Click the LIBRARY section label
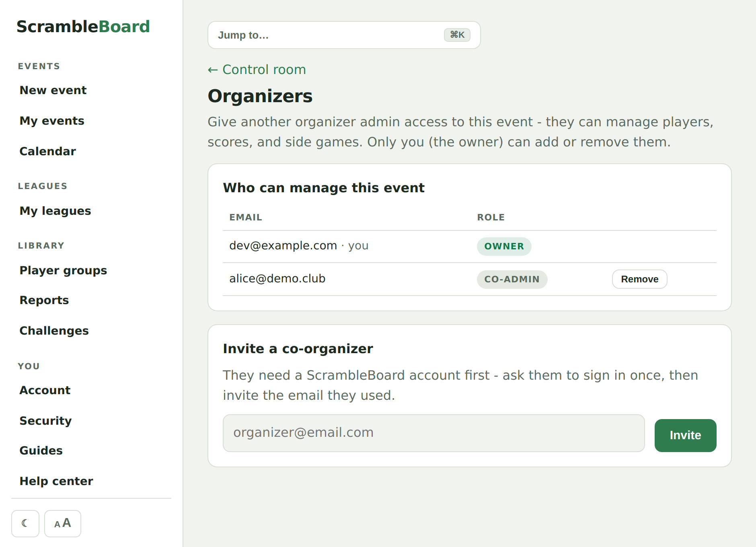This screenshot has width=756, height=547. [x=41, y=246]
